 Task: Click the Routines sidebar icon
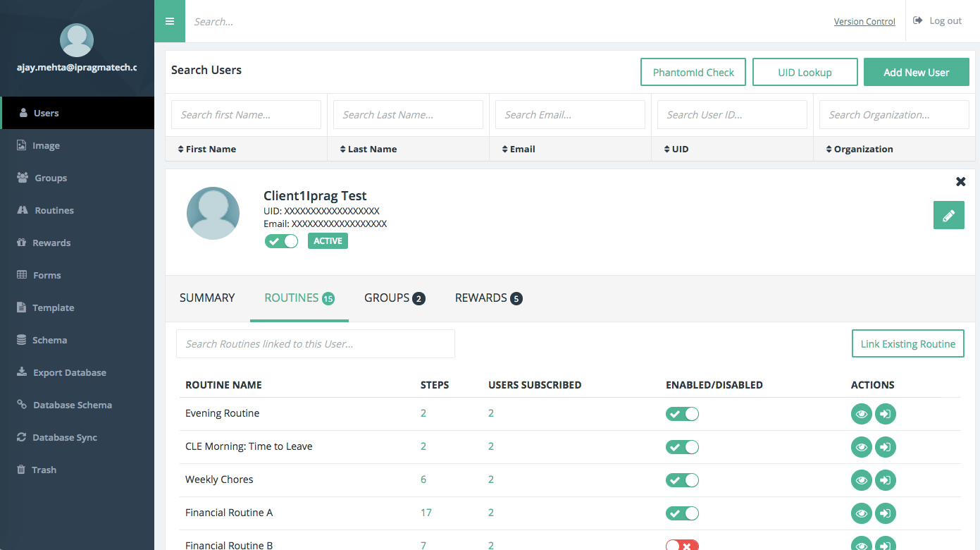point(22,210)
